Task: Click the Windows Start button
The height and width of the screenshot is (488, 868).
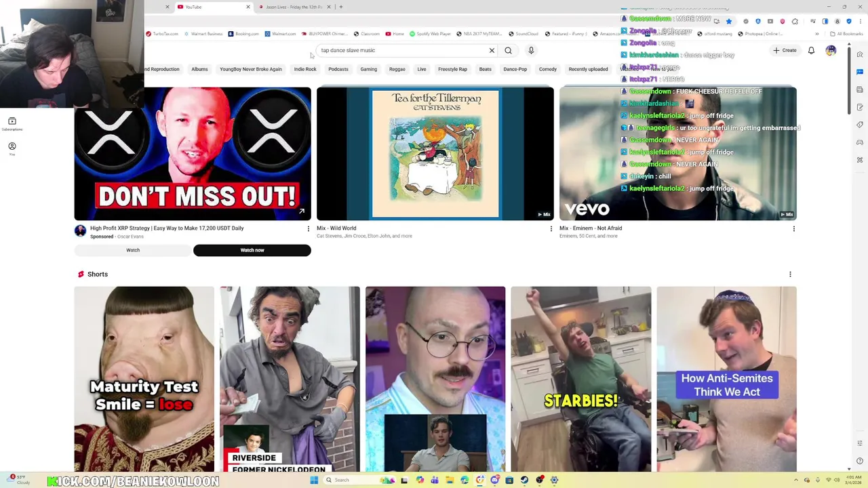Action: click(x=314, y=480)
